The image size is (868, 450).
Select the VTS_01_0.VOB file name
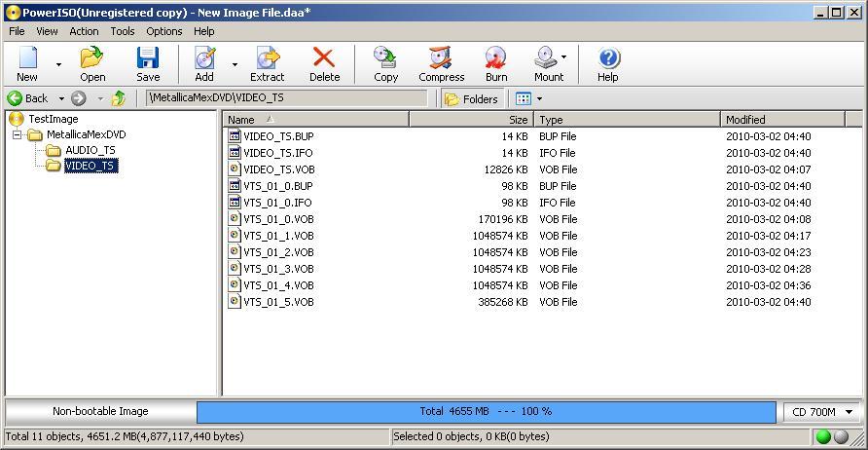click(278, 219)
